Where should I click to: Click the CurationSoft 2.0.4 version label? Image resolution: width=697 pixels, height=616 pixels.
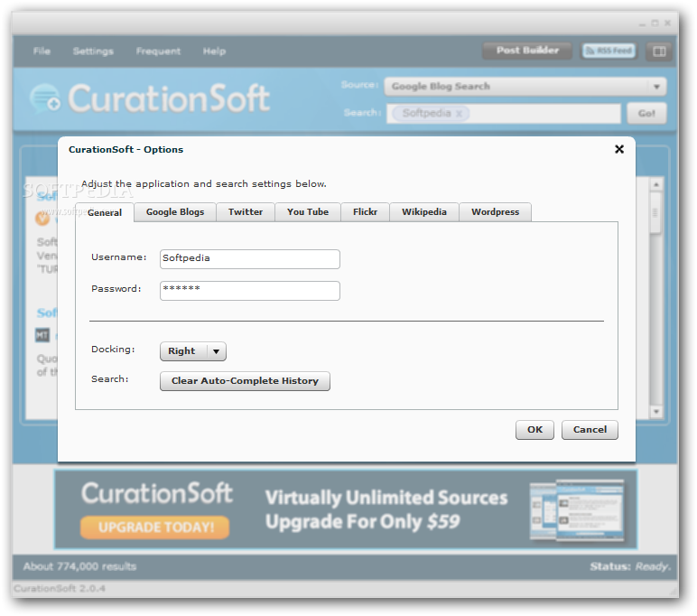coord(59,588)
